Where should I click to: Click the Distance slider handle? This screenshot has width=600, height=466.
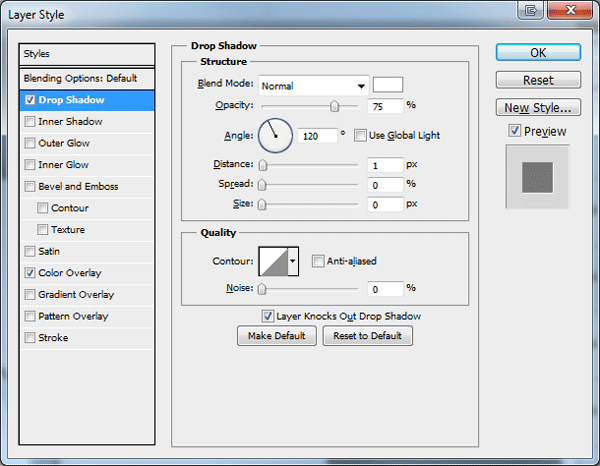pyautogui.click(x=262, y=165)
